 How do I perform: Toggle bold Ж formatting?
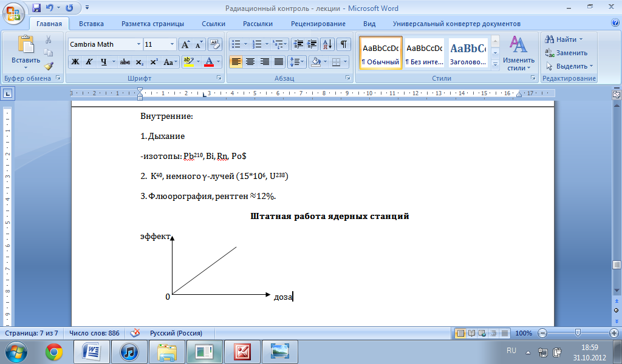pos(75,62)
